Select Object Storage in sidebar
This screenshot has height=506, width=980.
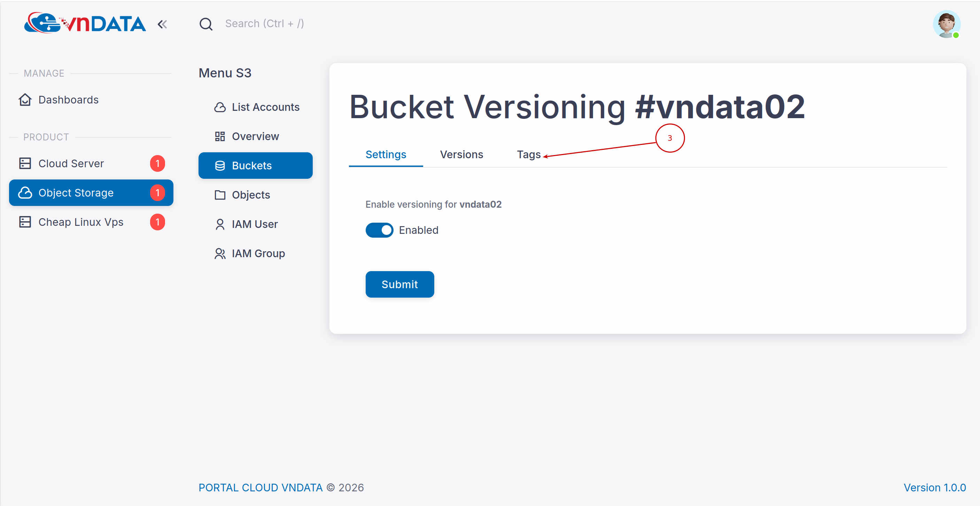(76, 193)
